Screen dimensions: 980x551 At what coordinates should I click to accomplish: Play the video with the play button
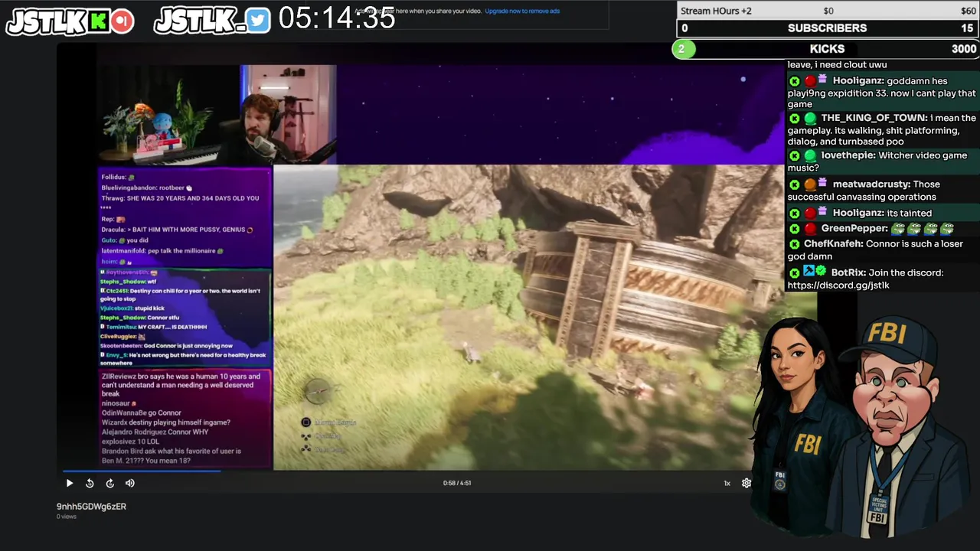[69, 483]
